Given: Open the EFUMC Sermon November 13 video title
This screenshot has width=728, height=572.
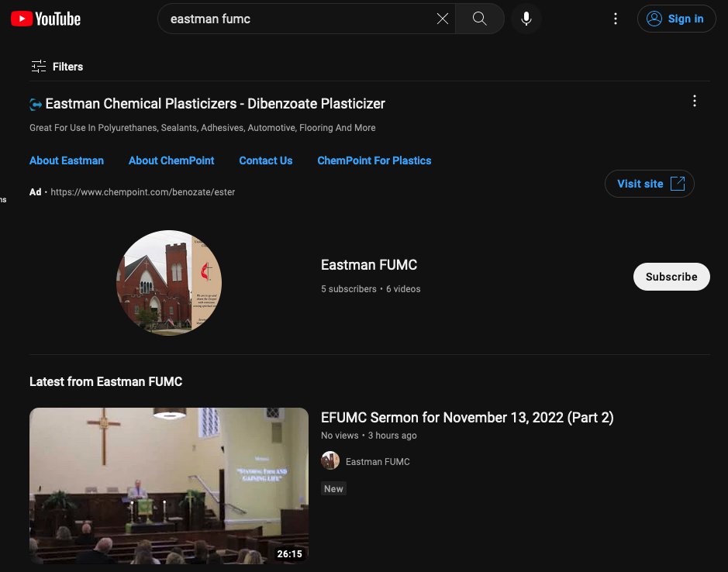Looking at the screenshot, I should (467, 417).
